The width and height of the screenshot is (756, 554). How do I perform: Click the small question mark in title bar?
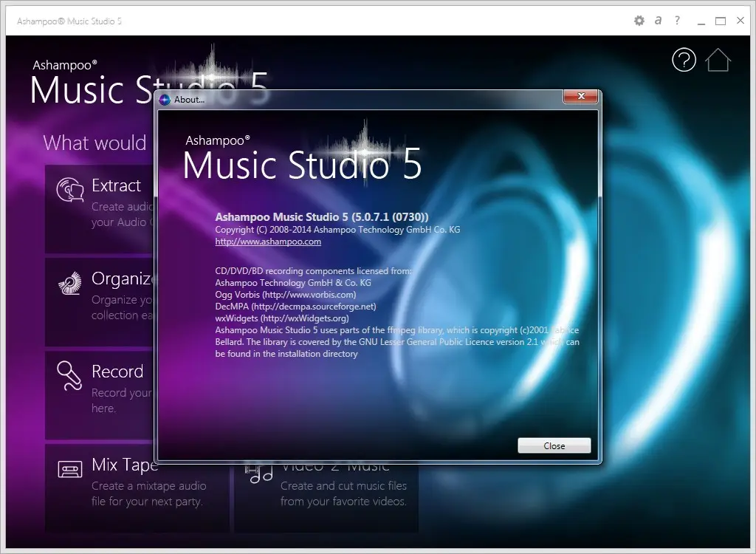677,20
